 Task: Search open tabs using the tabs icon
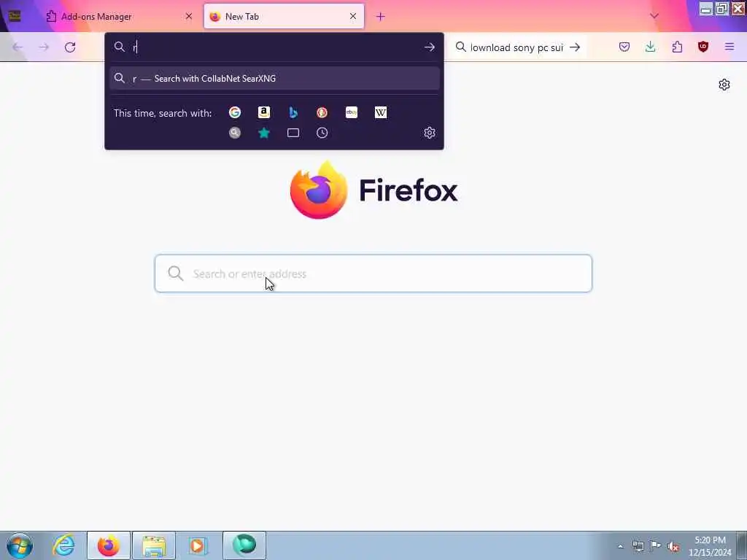(x=293, y=133)
